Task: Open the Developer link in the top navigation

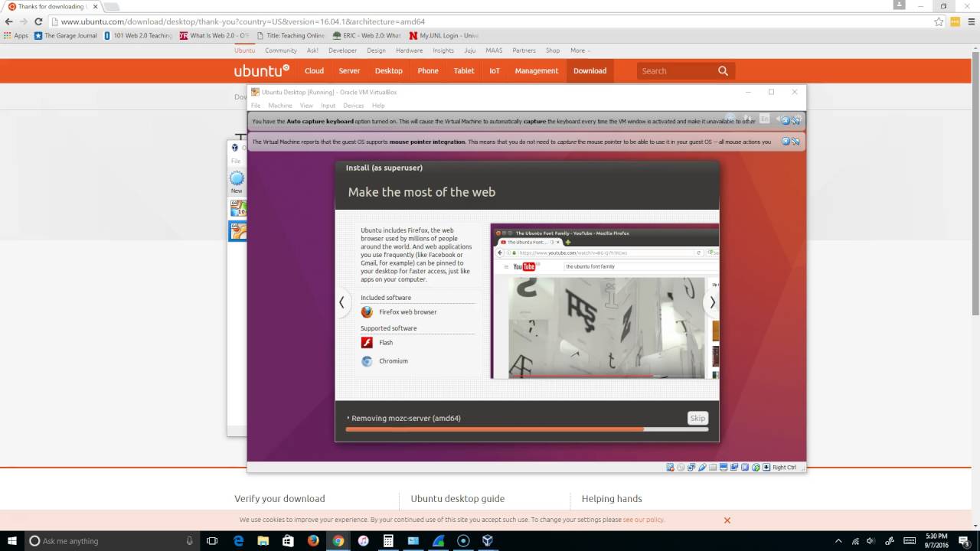Action: [x=342, y=51]
